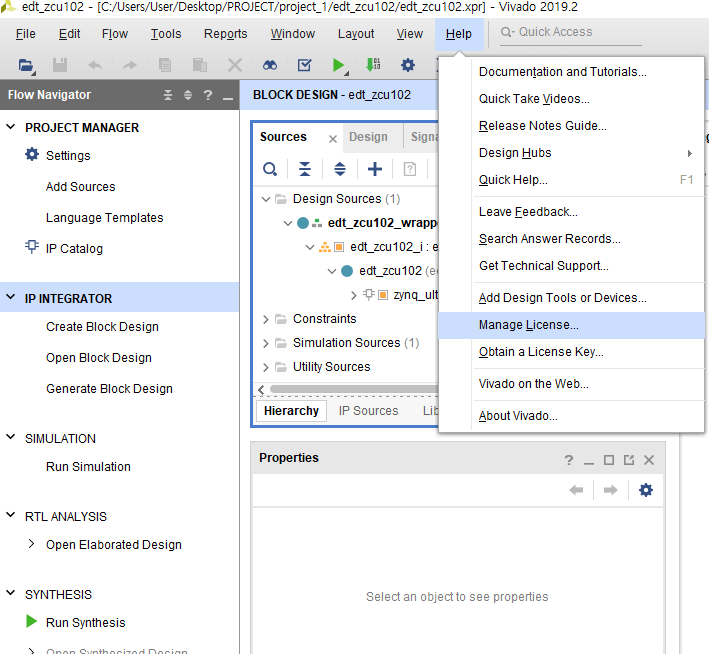The width and height of the screenshot is (709, 654).
Task: Expand all in Sources panel
Action: 340,169
